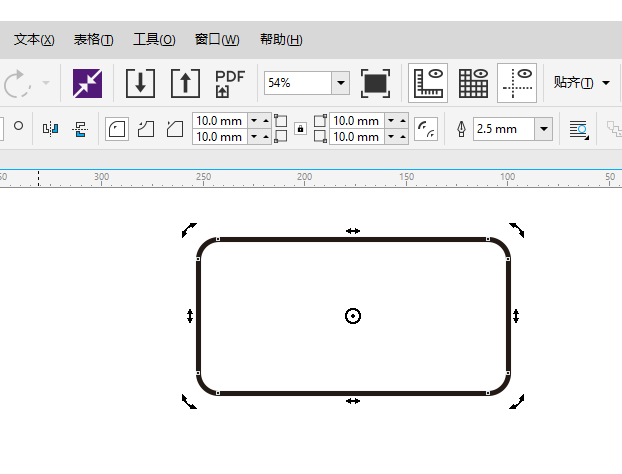Click the Export icon with up arrow
The width and height of the screenshot is (622, 474).
pos(185,83)
